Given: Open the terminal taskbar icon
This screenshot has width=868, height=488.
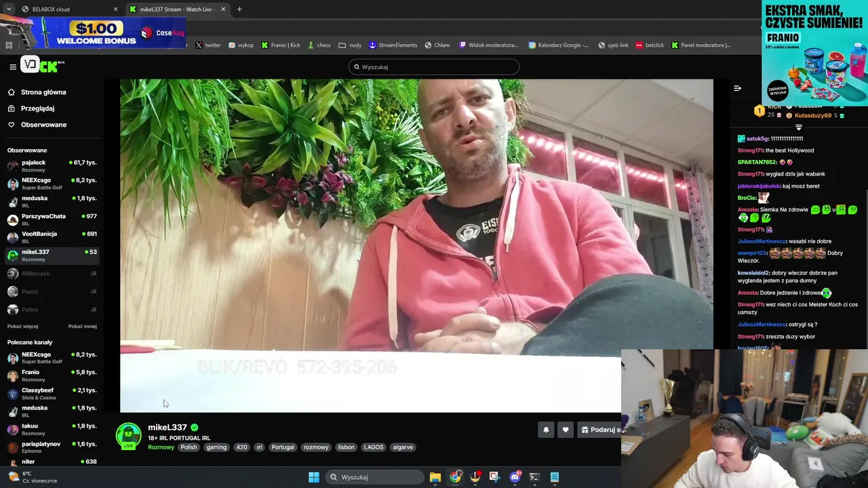Looking at the screenshot, I should [534, 477].
